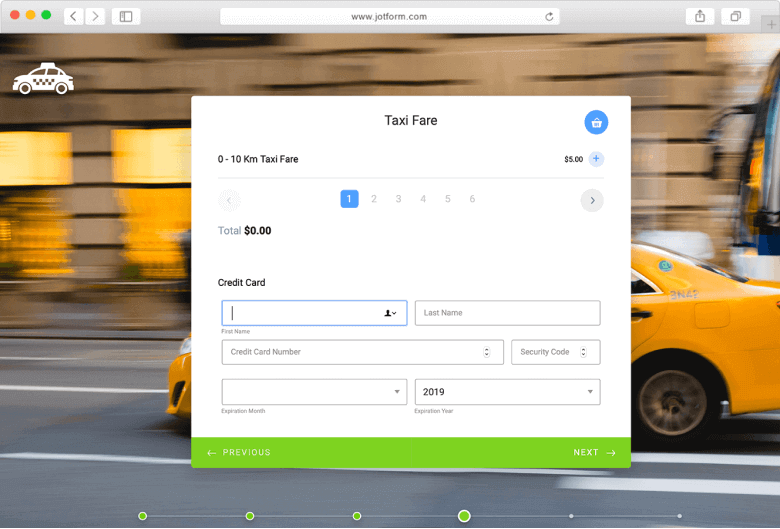Click the browser back arrow

click(x=74, y=16)
